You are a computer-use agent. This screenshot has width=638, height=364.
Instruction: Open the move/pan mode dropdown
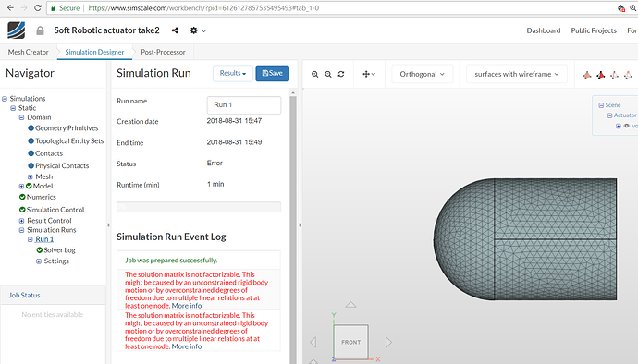click(369, 74)
